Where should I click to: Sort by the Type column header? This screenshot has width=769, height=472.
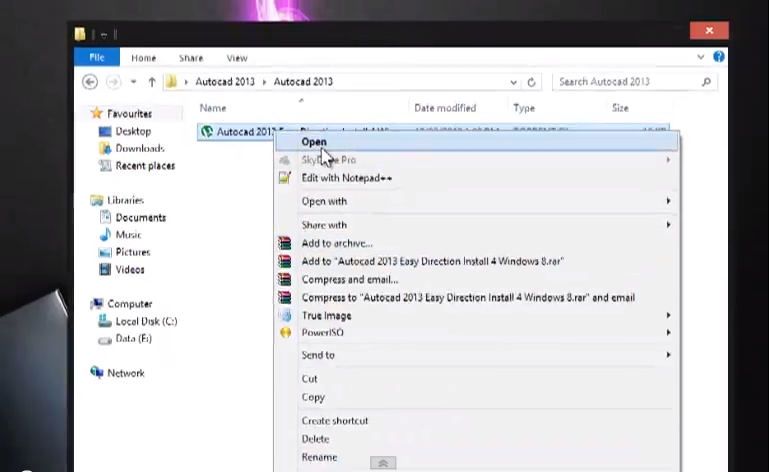pos(524,108)
